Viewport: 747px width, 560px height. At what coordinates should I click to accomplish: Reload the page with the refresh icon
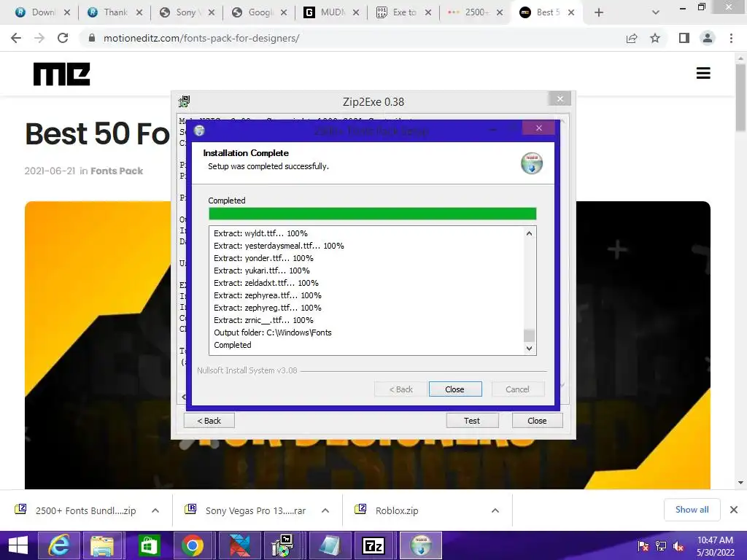(63, 38)
